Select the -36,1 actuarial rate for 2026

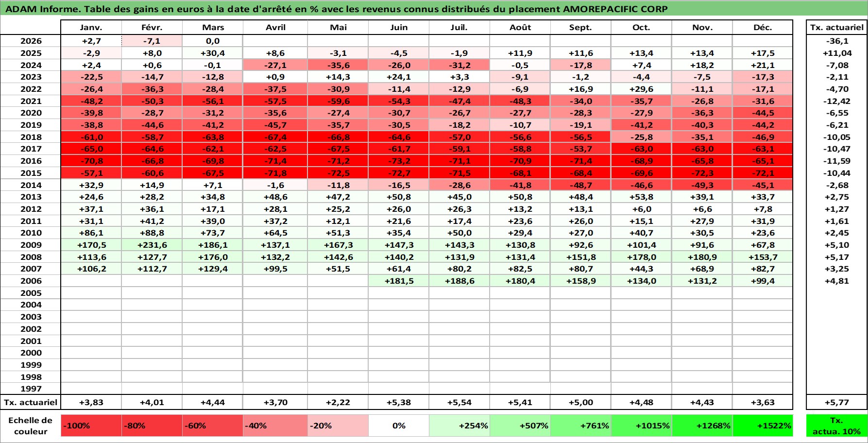tap(836, 41)
